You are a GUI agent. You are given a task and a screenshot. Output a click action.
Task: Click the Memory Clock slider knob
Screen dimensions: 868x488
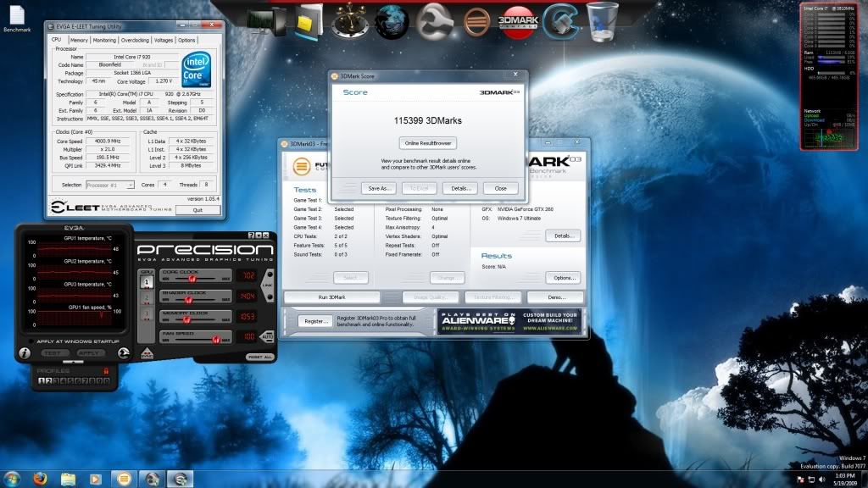[186, 319]
